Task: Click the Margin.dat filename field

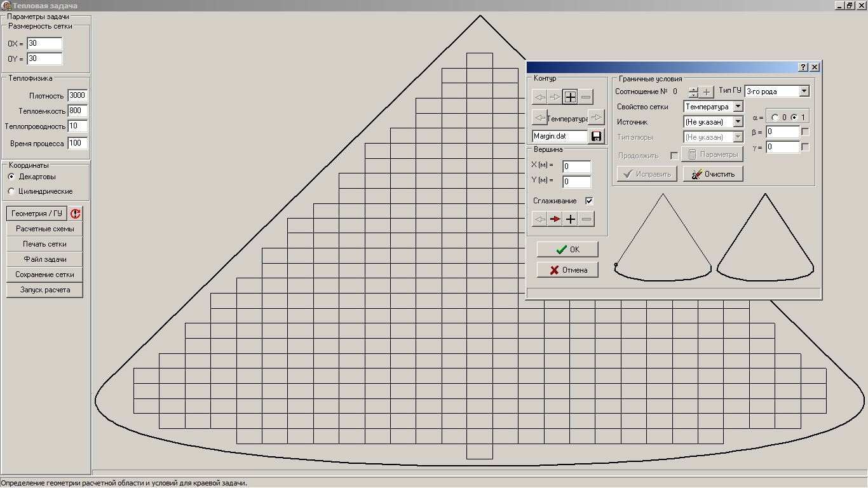Action: click(x=560, y=136)
